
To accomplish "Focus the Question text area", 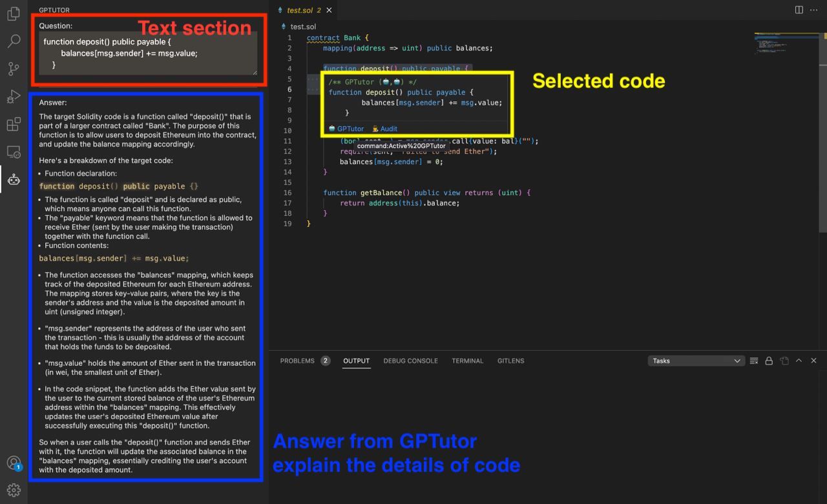I will tap(148, 53).
